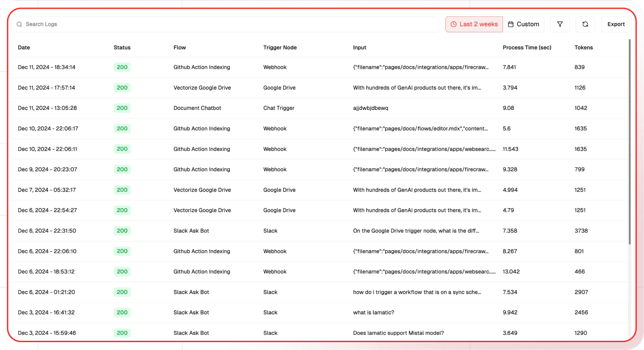Click the Chat Trigger node cell
644x350 pixels.
coord(279,108)
